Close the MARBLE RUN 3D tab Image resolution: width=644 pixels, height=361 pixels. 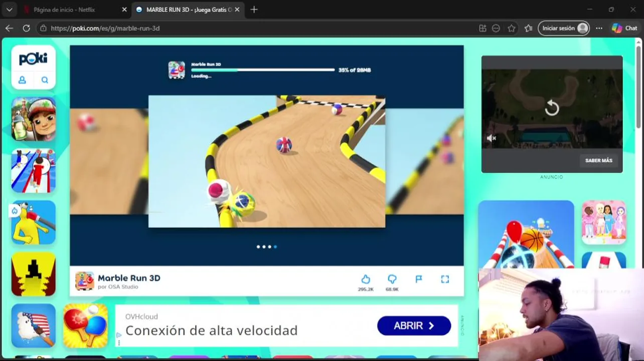click(x=237, y=10)
